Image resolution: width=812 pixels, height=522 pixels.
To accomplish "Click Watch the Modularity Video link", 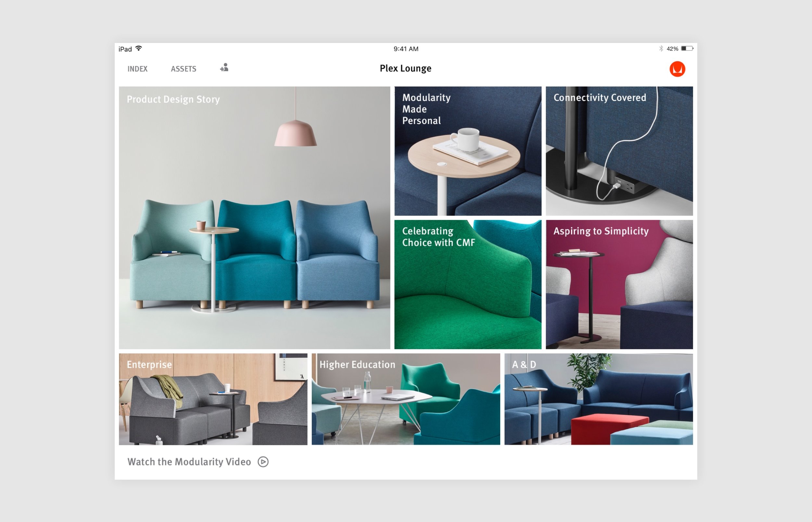I will 189,462.
